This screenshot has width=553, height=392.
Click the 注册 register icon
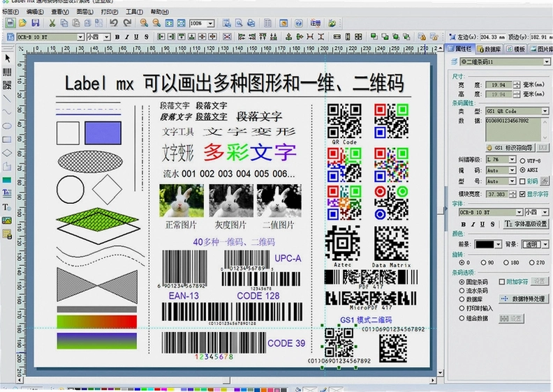(316, 23)
